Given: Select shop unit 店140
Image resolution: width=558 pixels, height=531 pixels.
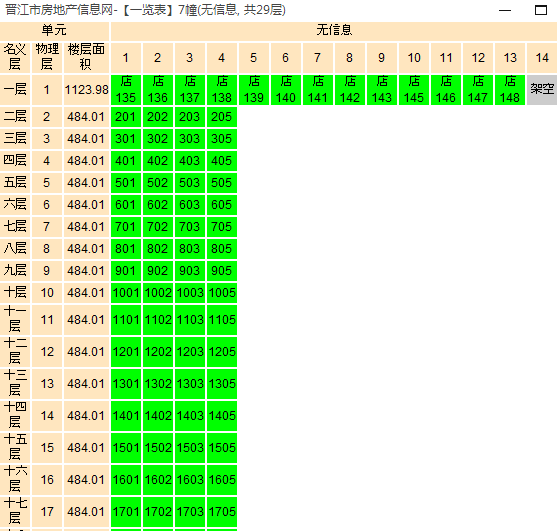Looking at the screenshot, I should (x=286, y=90).
